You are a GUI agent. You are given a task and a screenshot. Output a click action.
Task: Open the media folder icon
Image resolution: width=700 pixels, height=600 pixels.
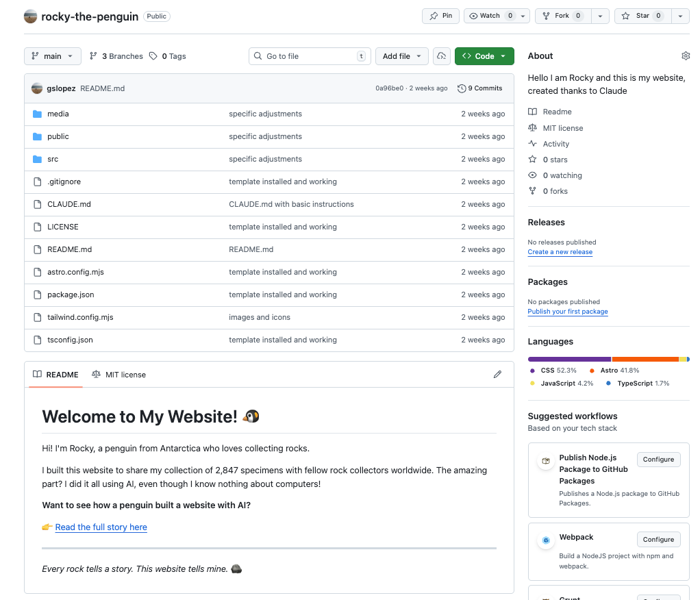(x=38, y=114)
